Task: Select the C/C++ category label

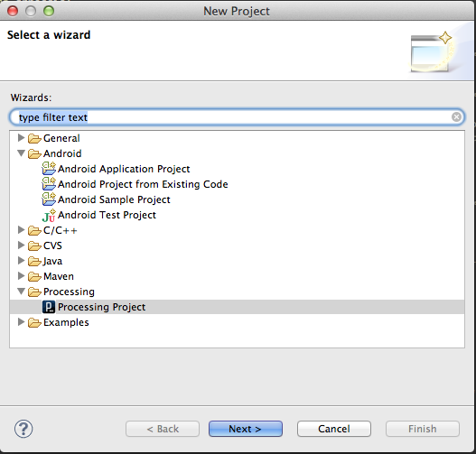Action: pos(61,230)
